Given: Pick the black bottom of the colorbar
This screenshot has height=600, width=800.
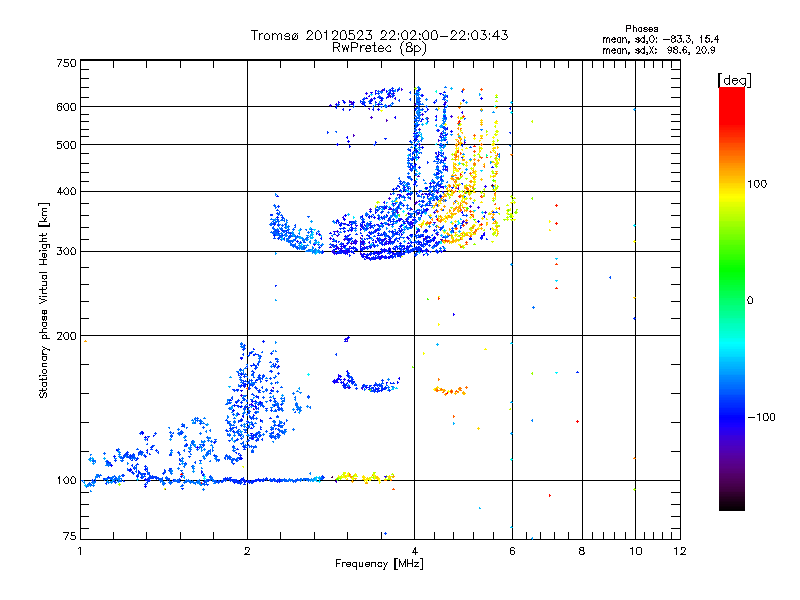Looking at the screenshot, I should [x=732, y=503].
